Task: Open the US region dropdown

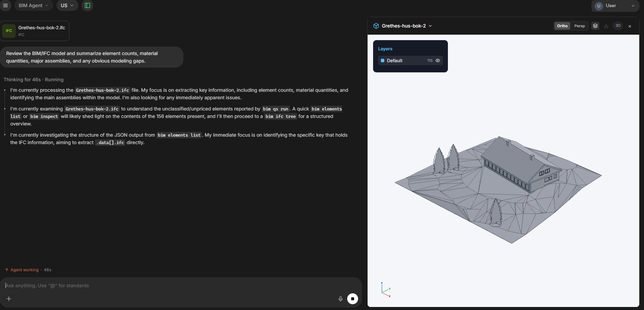Action: coord(67,5)
